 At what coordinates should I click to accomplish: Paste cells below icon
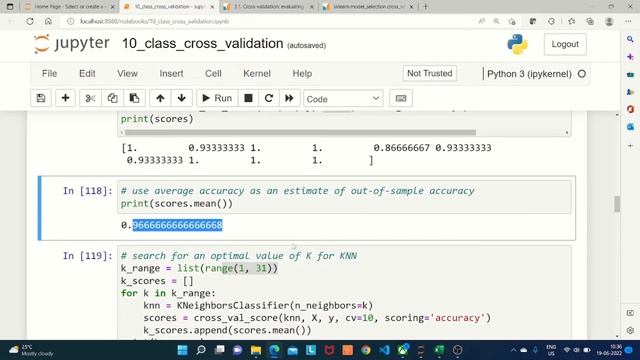coord(134,98)
